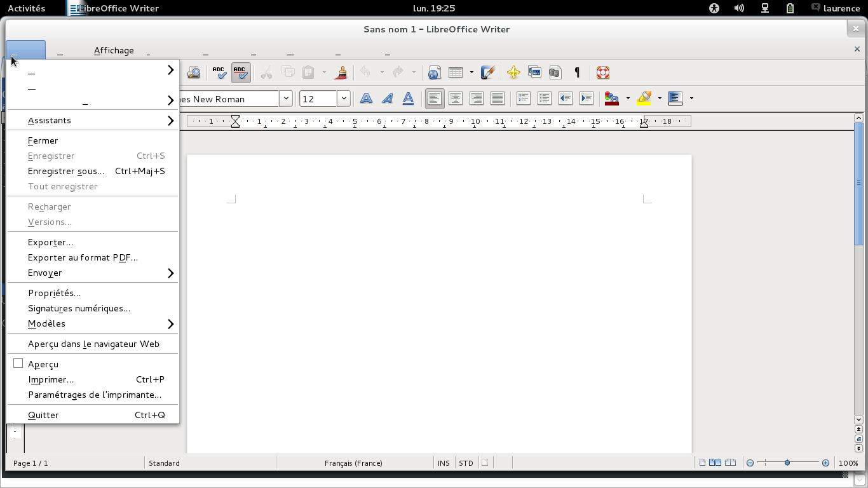The width and height of the screenshot is (868, 488).
Task: Choose Exporter au format PDF...
Action: coord(93,257)
